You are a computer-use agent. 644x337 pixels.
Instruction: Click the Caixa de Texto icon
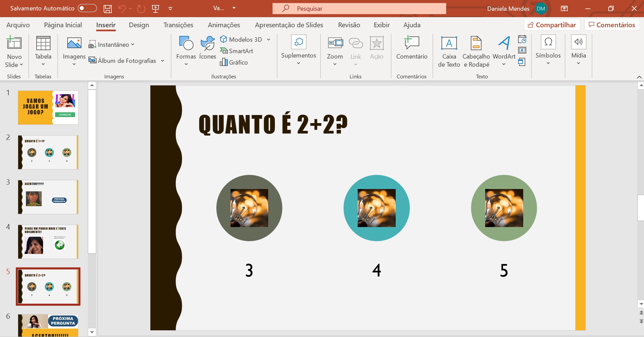pyautogui.click(x=449, y=43)
